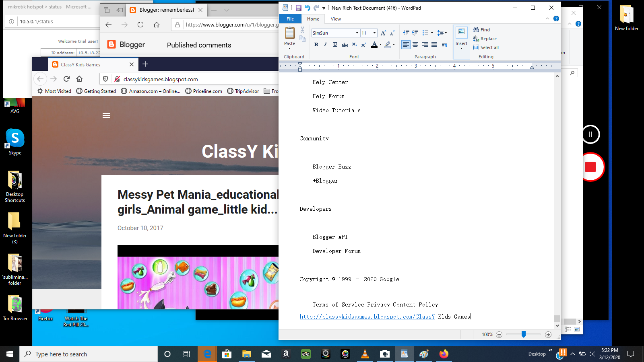Viewport: 644px width, 362px height.
Task: Open the WordPad File menu
Action: click(x=290, y=19)
